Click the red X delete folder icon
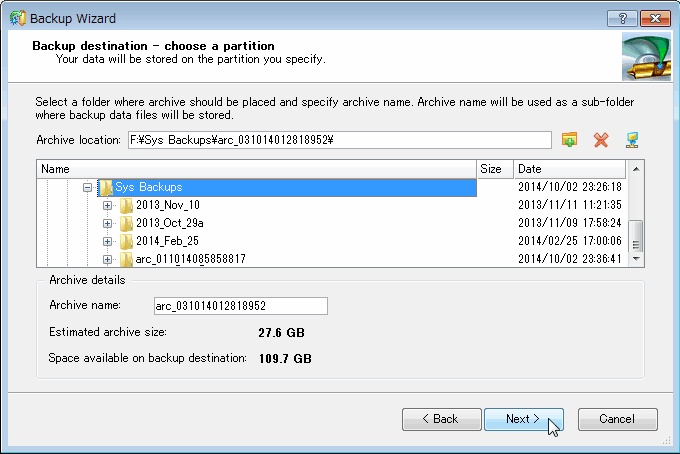The image size is (680, 454). pos(601,140)
